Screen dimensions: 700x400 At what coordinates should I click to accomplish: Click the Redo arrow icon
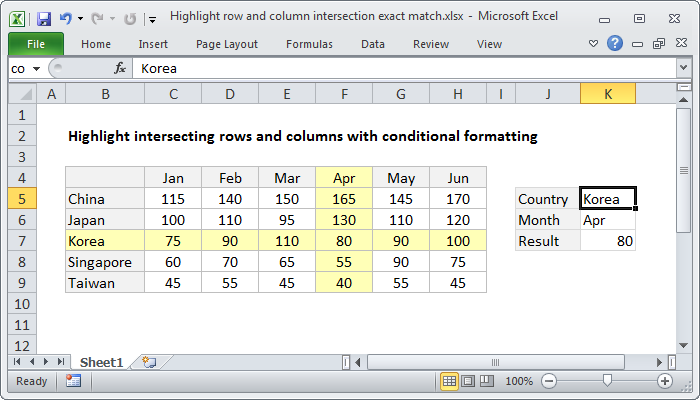click(x=97, y=19)
